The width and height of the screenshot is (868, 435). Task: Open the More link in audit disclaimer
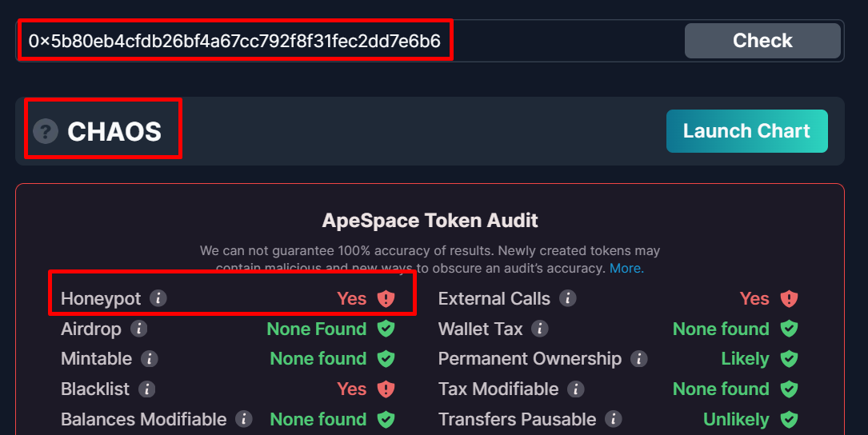[626, 268]
